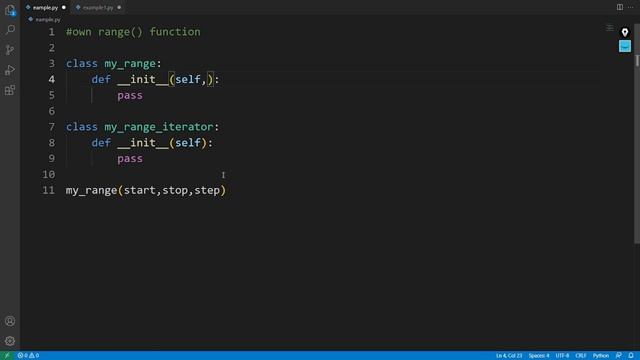Open the errors and warnings count

point(28,356)
